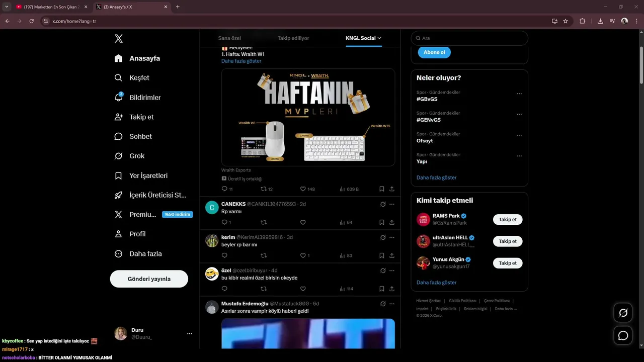The width and height of the screenshot is (644, 362).
Task: Click the page vertical scrollbar
Action: click(641, 65)
